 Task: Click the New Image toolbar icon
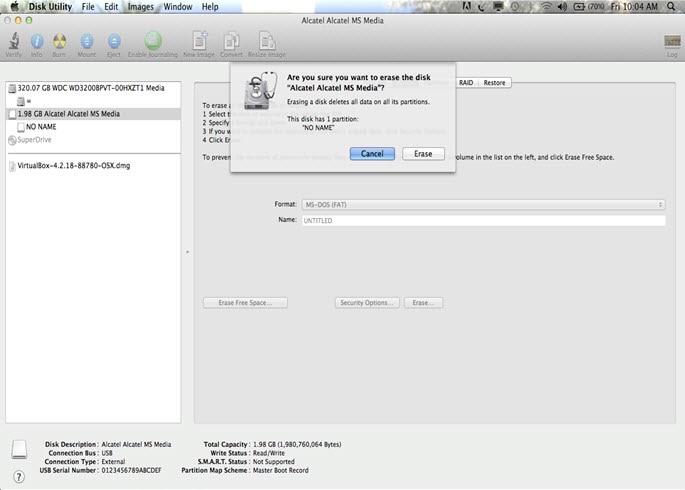click(x=200, y=41)
